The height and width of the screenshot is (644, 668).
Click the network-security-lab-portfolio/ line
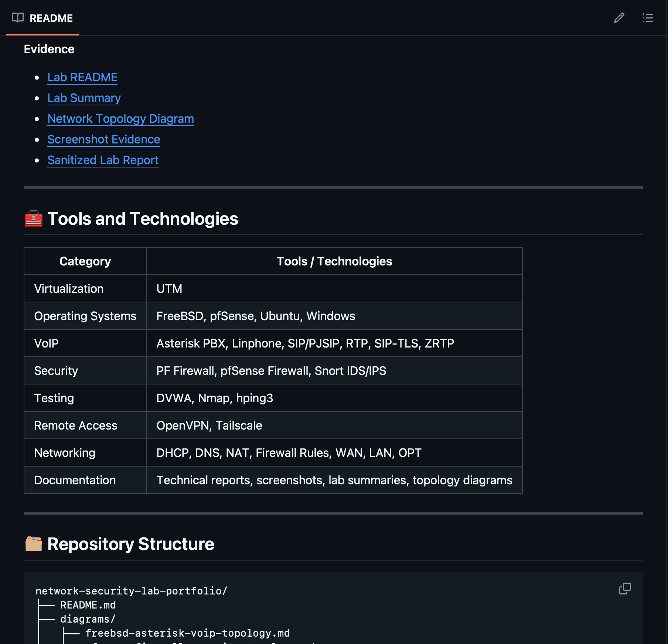pos(132,591)
